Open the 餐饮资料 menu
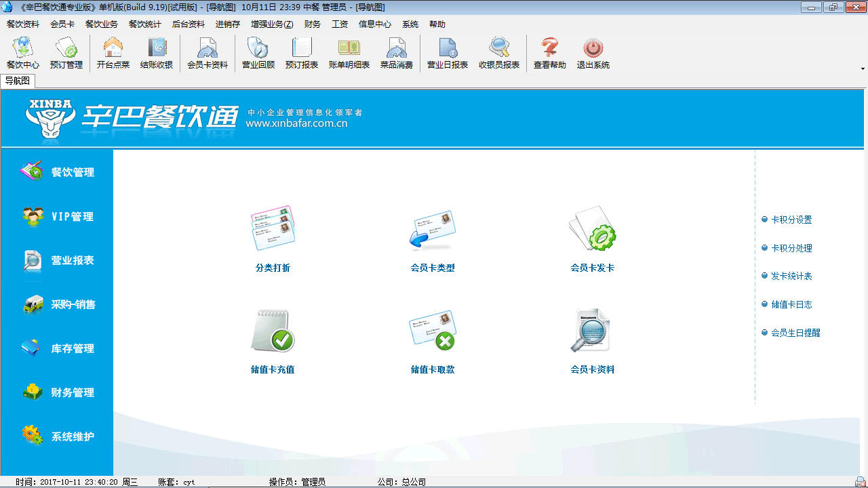This screenshot has height=488, width=868. pos(23,24)
